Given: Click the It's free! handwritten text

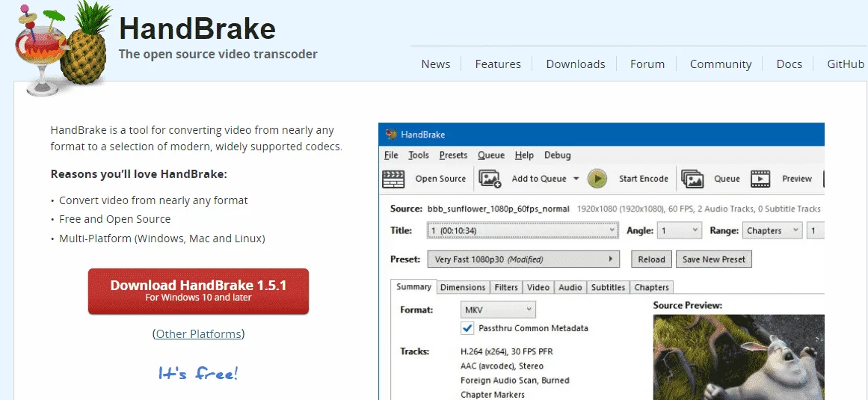Looking at the screenshot, I should [x=198, y=372].
